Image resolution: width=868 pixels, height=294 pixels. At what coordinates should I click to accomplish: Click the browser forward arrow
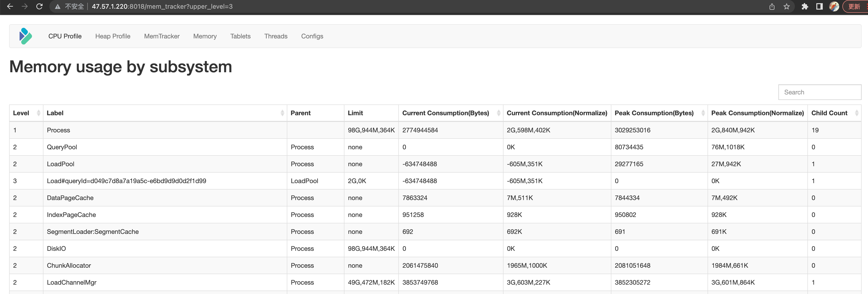[25, 6]
